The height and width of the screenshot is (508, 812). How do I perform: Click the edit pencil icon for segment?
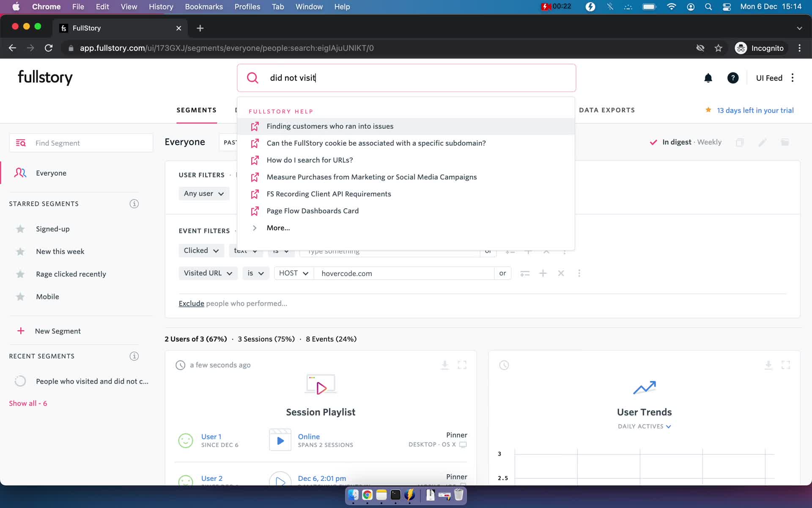coord(763,142)
